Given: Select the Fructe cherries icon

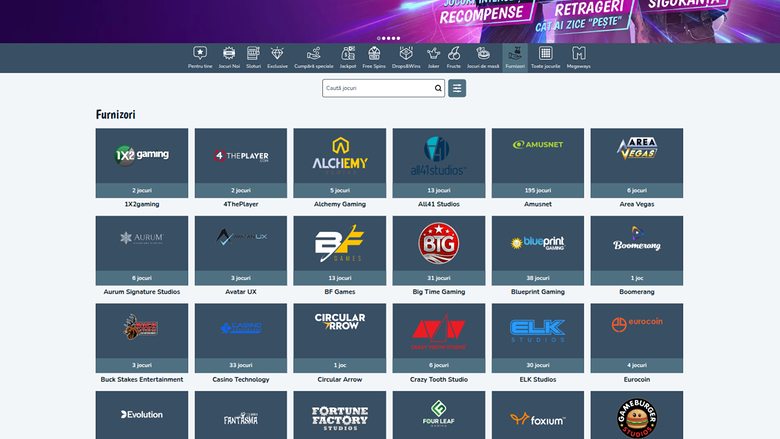Looking at the screenshot, I should point(454,54).
